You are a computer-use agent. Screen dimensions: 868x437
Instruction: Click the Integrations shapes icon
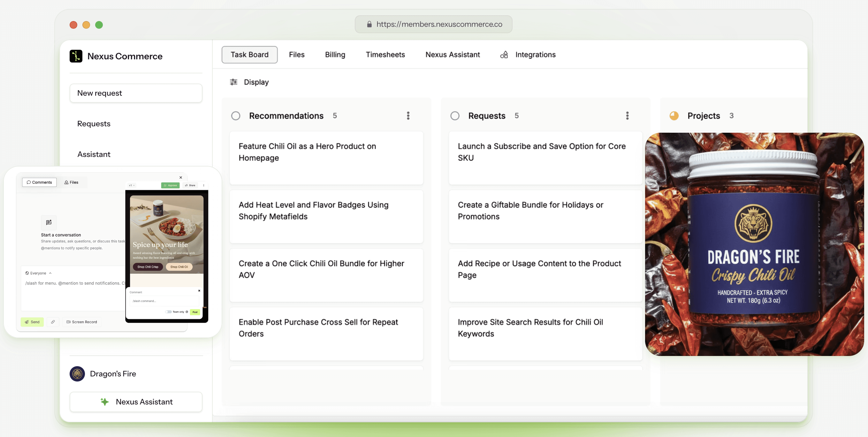tap(504, 55)
